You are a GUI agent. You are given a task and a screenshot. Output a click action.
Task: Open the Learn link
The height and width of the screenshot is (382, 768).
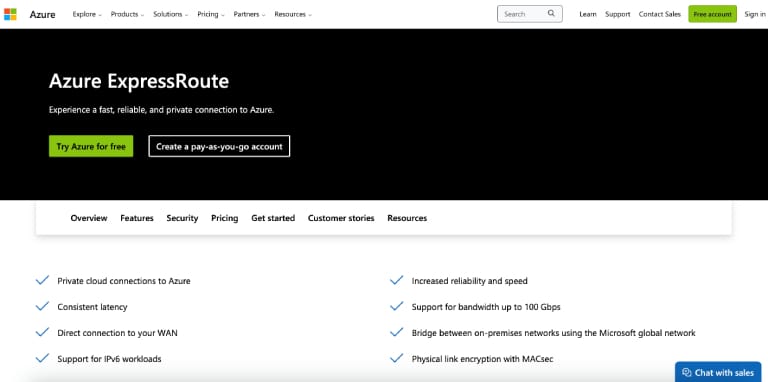point(588,14)
